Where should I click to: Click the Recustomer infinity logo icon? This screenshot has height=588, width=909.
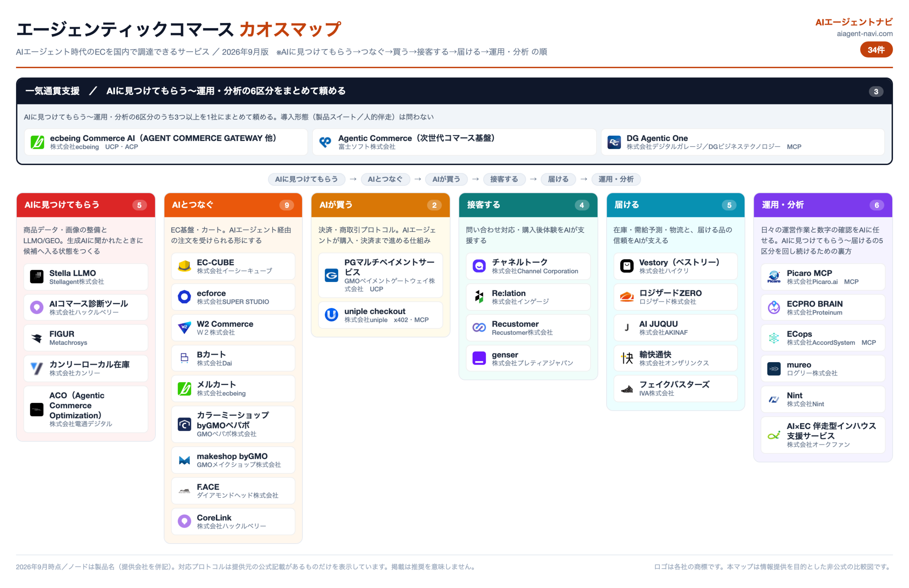point(479,328)
